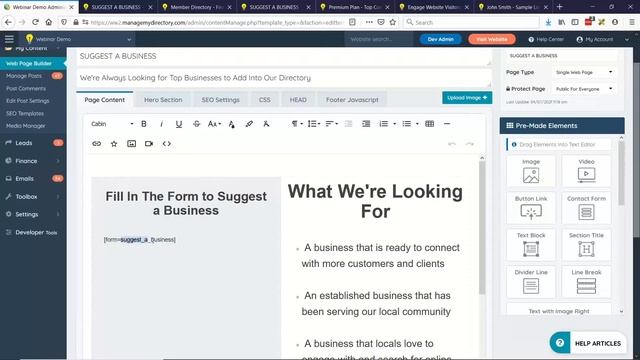Click the SUGGEST A BUSINESS title field
Viewport: 640px width, 360px height.
(284, 56)
